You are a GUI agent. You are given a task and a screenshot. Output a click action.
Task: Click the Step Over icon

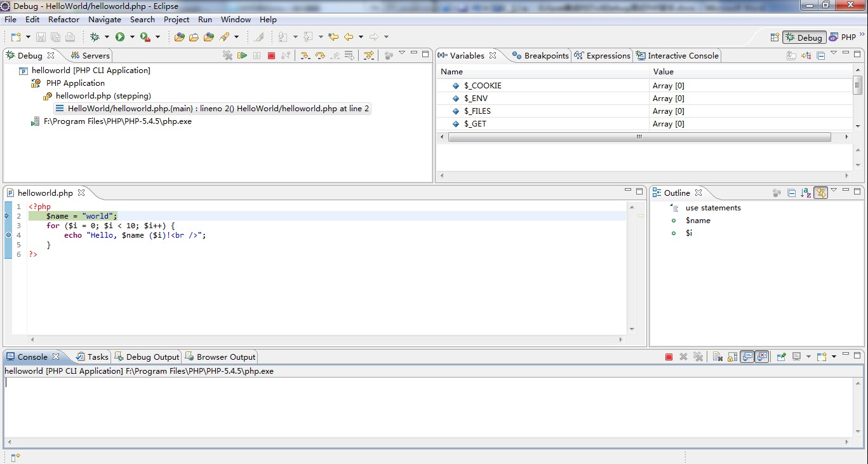[x=320, y=56]
